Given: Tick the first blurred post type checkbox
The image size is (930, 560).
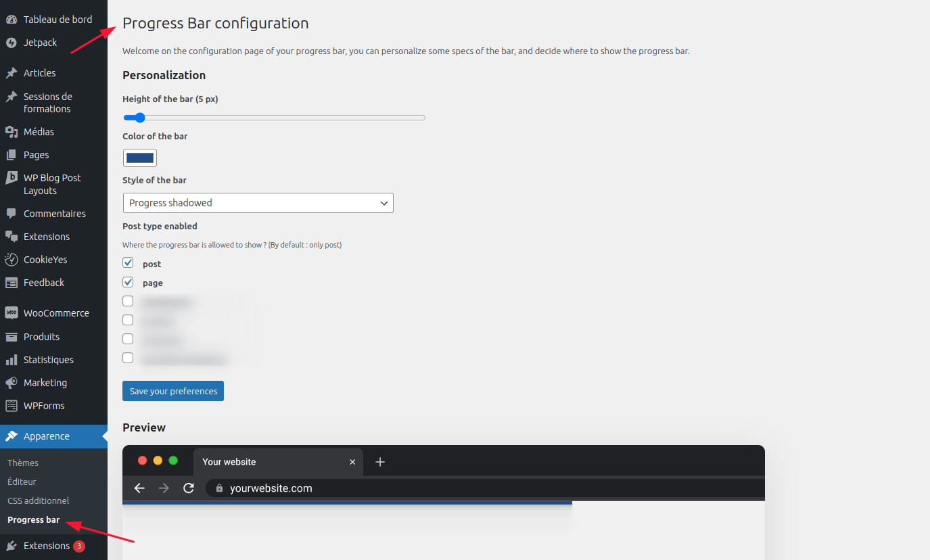Looking at the screenshot, I should (128, 301).
